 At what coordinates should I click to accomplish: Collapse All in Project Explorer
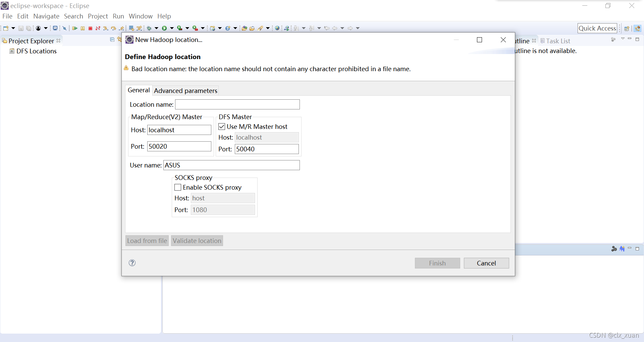coord(112,40)
